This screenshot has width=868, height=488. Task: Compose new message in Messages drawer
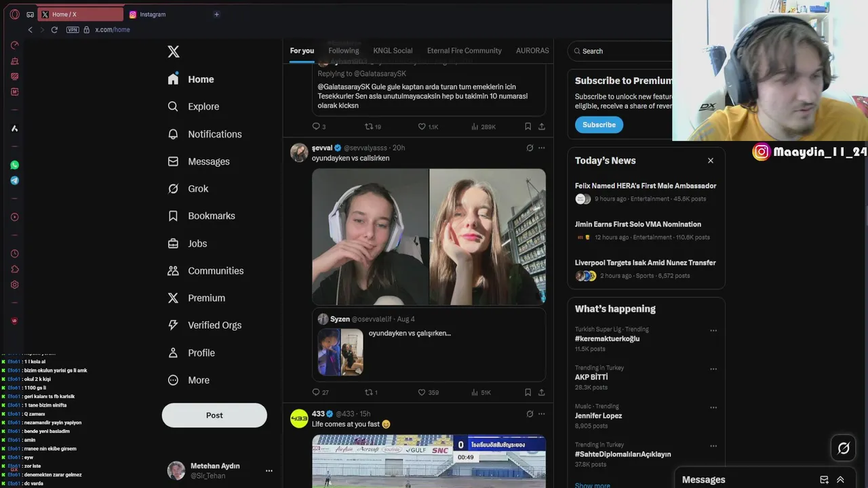click(824, 480)
